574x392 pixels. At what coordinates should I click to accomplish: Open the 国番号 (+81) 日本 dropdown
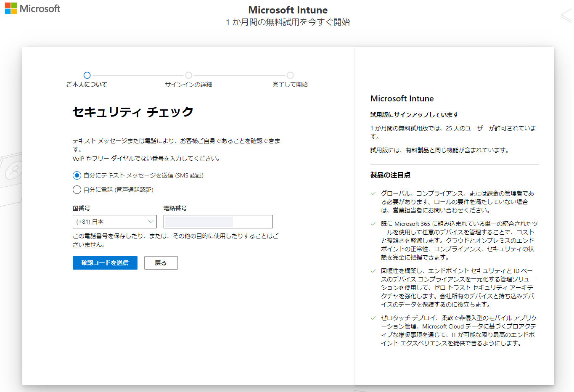(115, 222)
